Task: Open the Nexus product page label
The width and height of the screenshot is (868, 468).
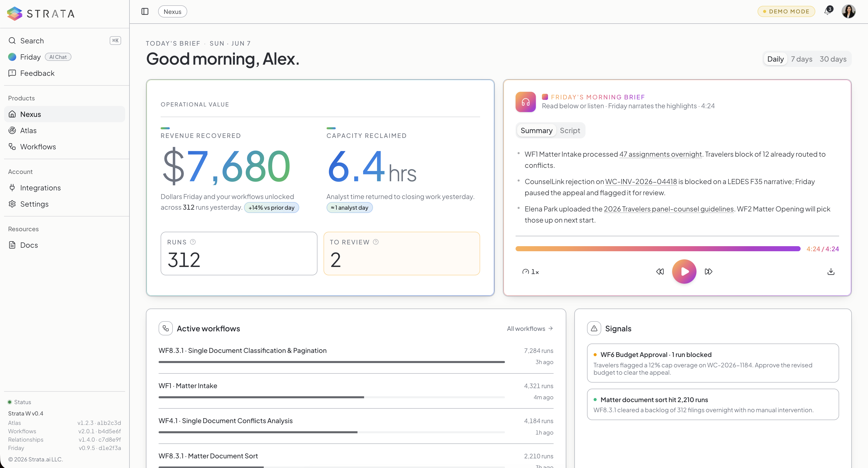Action: (x=31, y=114)
